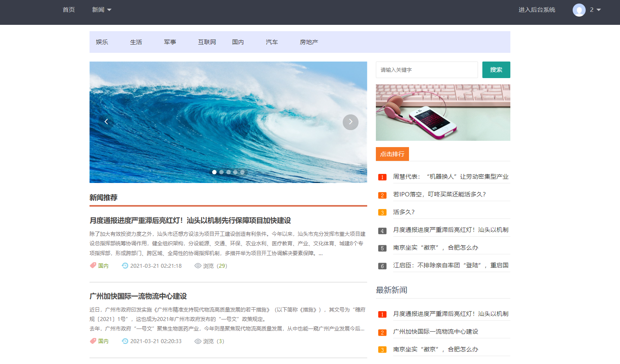Open main article title 广州加快国际一流物流中心建设
The height and width of the screenshot is (364, 620).
point(138,296)
